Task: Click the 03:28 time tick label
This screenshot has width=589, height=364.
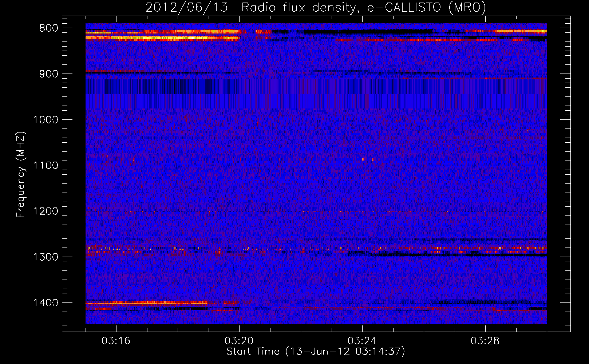Action: coord(485,341)
